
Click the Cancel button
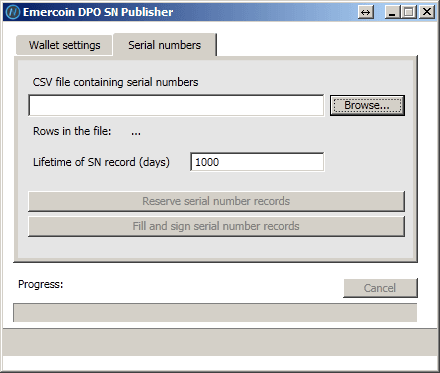pyautogui.click(x=380, y=288)
